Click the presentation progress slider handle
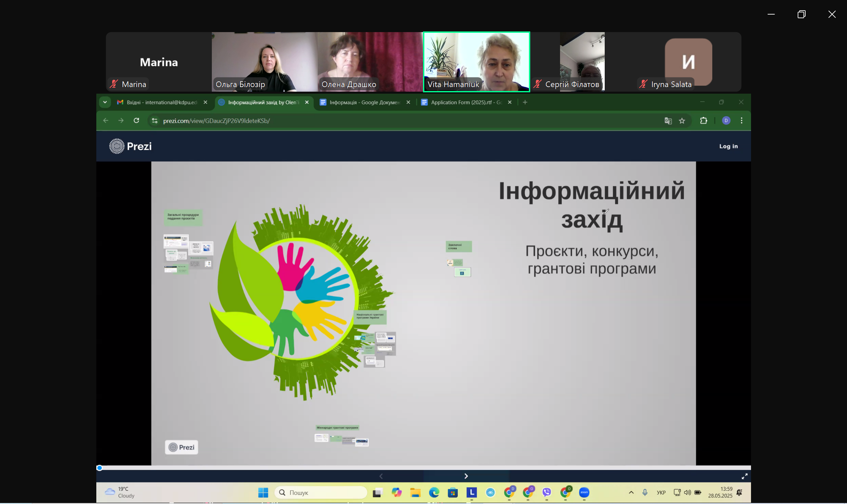 click(x=100, y=468)
